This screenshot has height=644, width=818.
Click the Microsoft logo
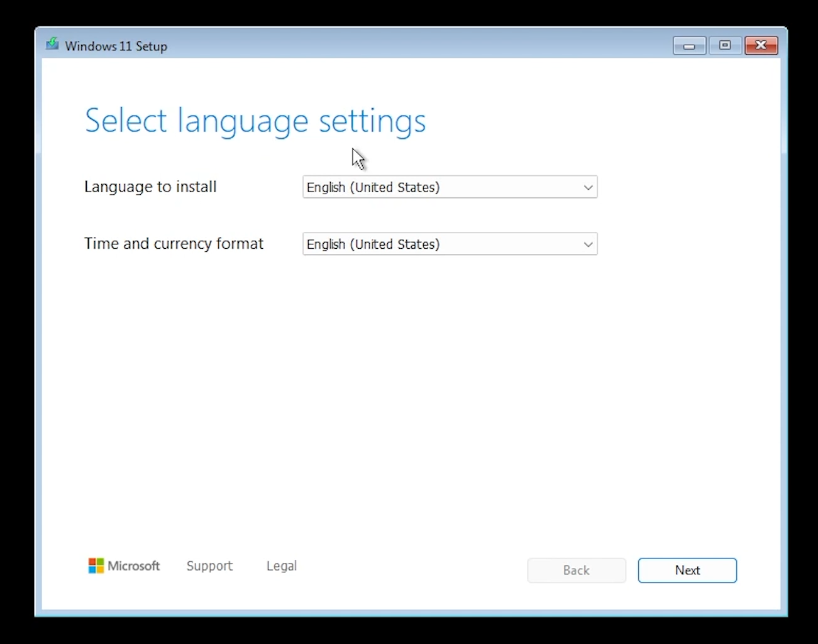[x=124, y=565]
